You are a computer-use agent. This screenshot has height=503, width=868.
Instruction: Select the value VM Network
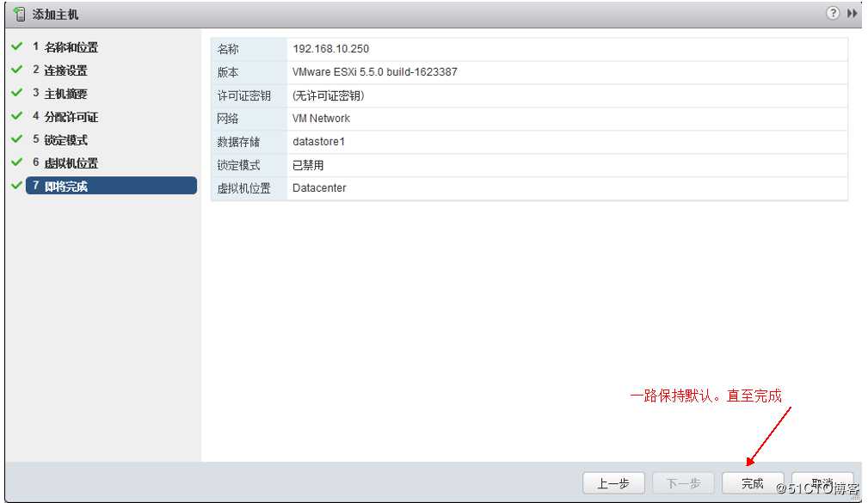pyautogui.click(x=321, y=119)
